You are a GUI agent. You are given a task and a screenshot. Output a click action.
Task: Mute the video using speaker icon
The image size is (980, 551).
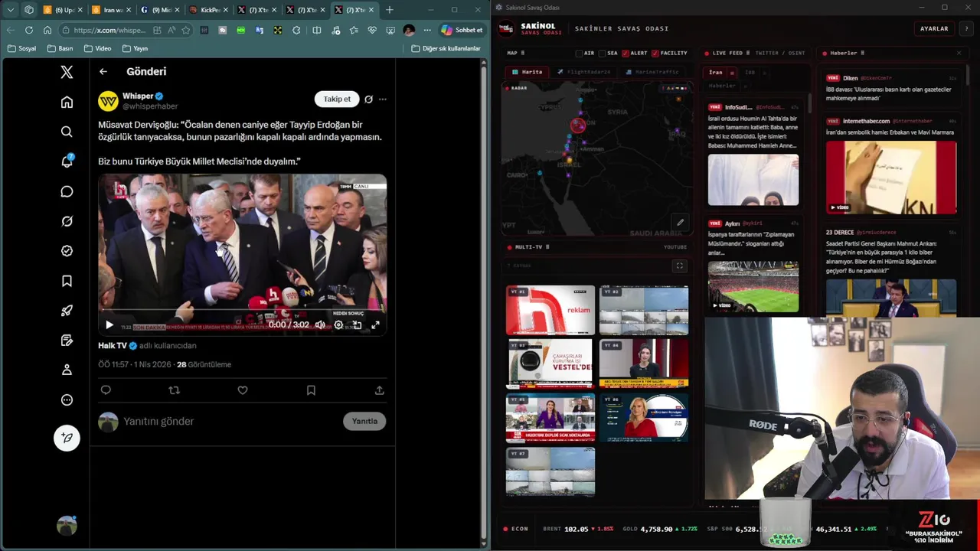tap(320, 324)
